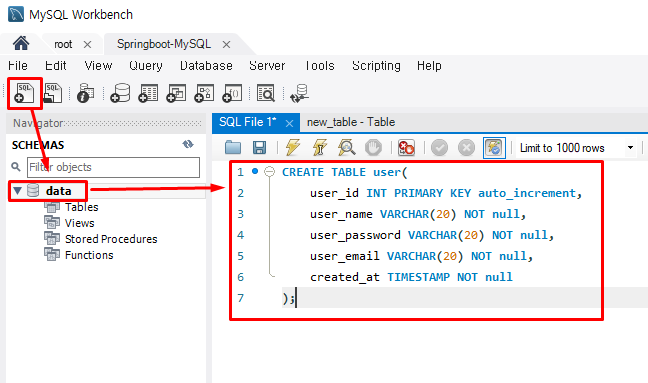648x383 pixels.
Task: Toggle continue on error icon
Action: tap(406, 147)
